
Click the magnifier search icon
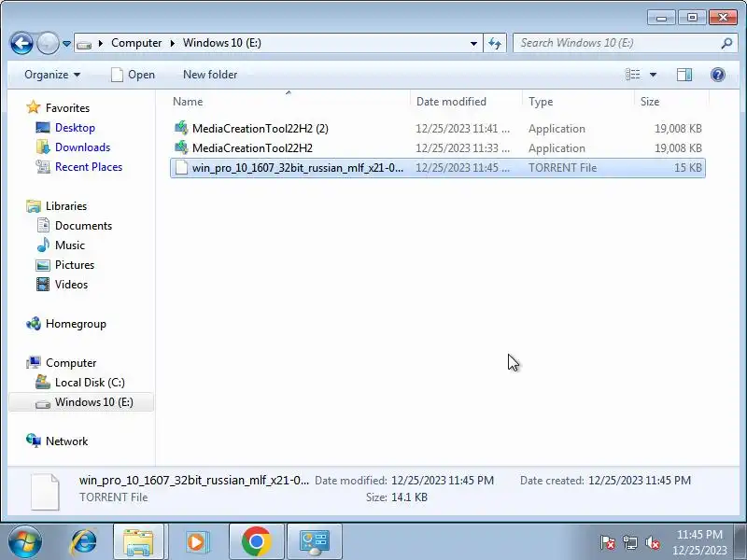[726, 43]
